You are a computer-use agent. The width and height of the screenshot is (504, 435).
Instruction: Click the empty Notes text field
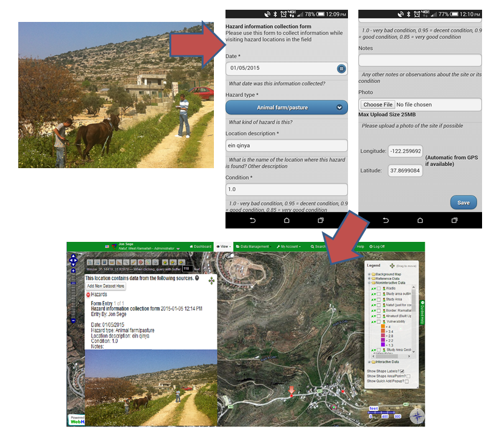[420, 60]
